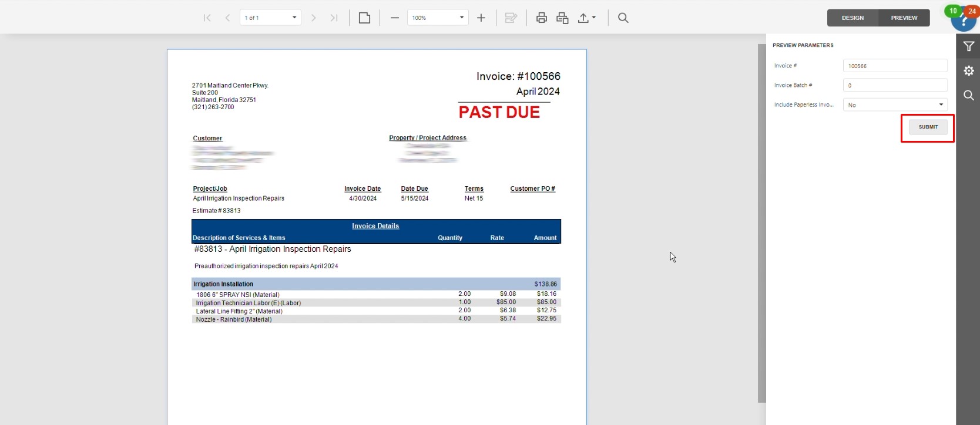This screenshot has width=980, height=425.
Task: Click the PAST DUE text
Action: 499,112
